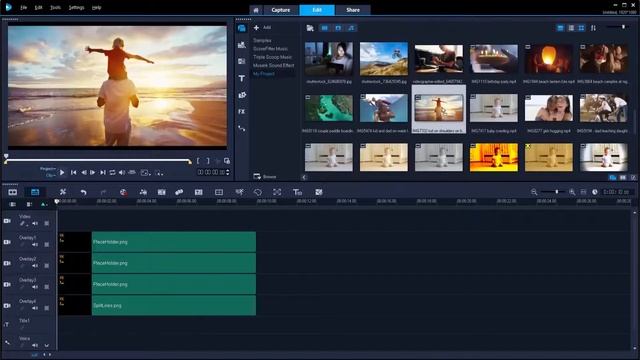Zoom in the timeline
640x360 pixels.
point(572,192)
